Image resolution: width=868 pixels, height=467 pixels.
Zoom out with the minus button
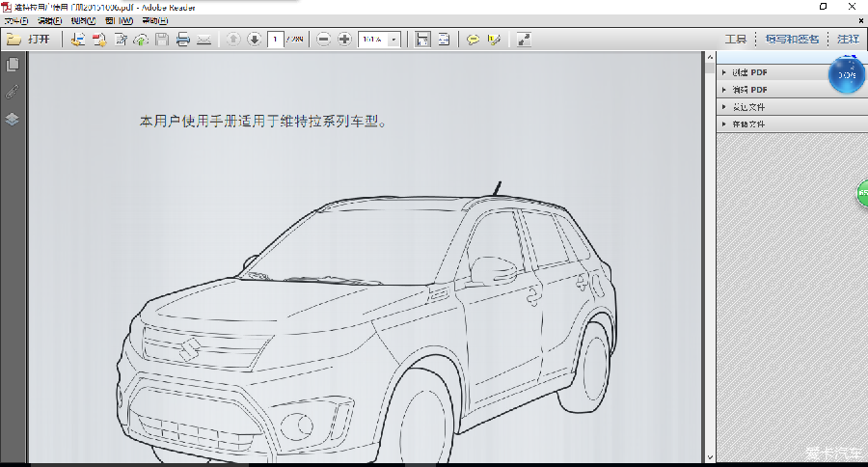pos(324,40)
